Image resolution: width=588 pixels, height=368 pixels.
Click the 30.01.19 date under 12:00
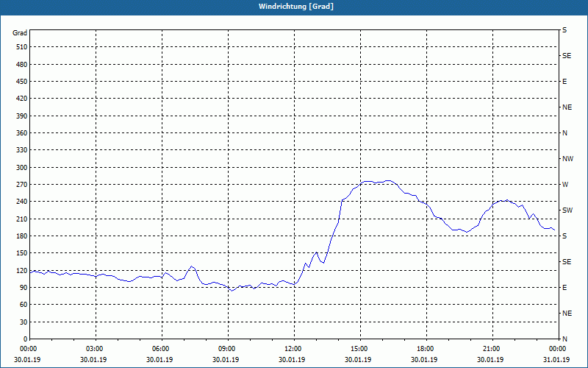(x=292, y=360)
